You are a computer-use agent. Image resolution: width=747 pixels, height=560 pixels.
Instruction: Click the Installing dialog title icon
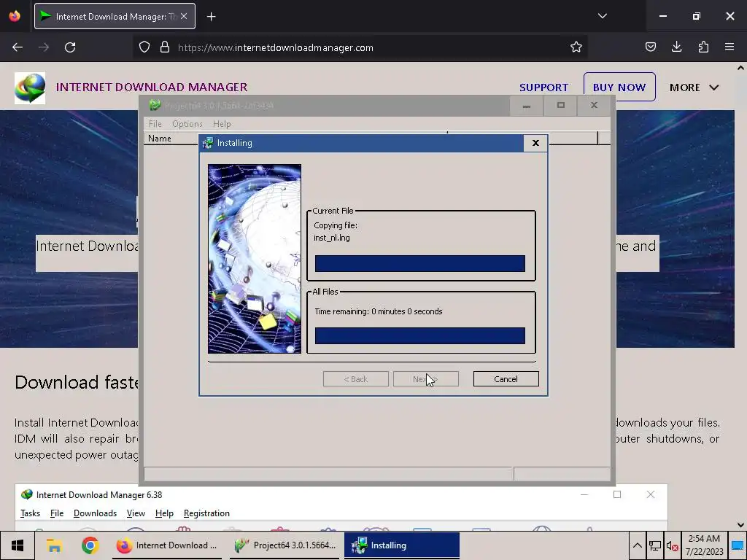click(208, 143)
